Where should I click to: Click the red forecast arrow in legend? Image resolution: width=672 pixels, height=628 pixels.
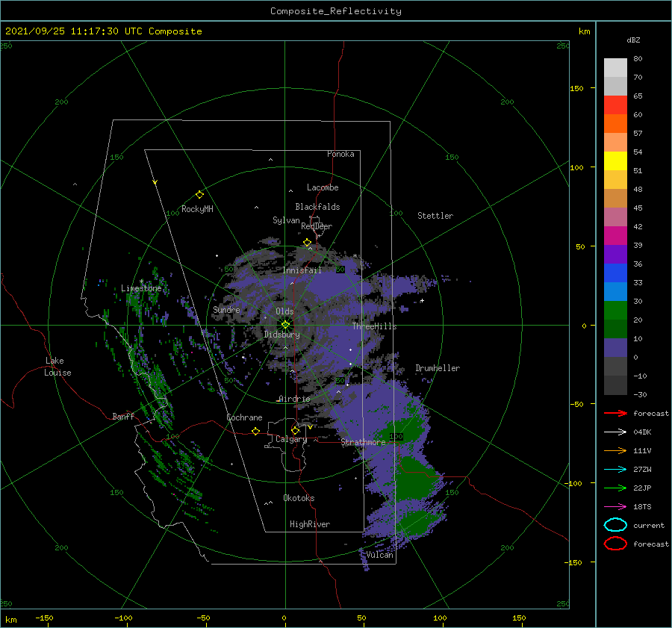[x=615, y=413]
